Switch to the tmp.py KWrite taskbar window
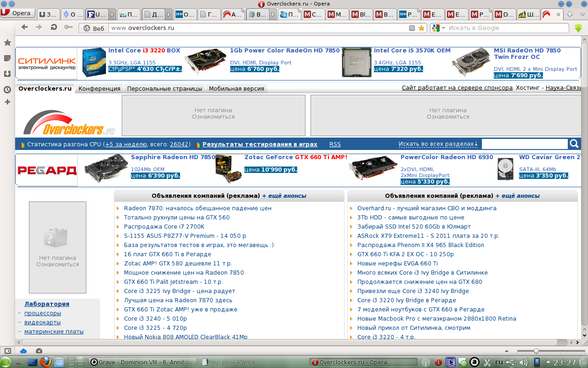 pyautogui.click(x=253, y=362)
